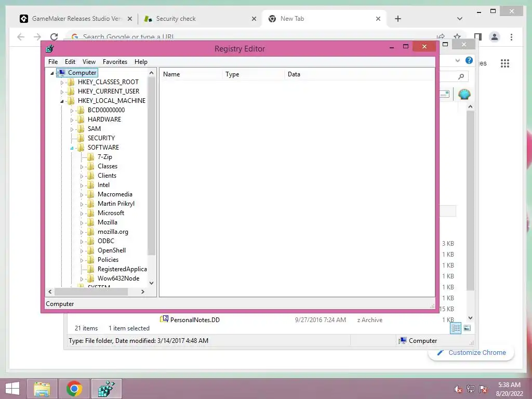Open the Help menu in Registry Editor

[141, 62]
